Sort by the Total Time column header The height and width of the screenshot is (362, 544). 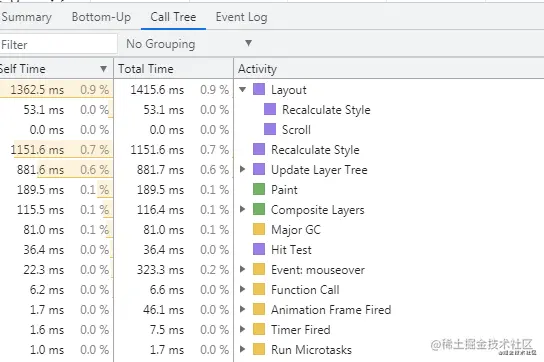click(173, 69)
